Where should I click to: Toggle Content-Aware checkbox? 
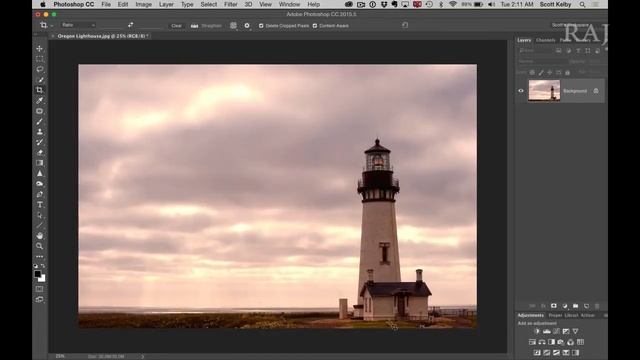315,26
